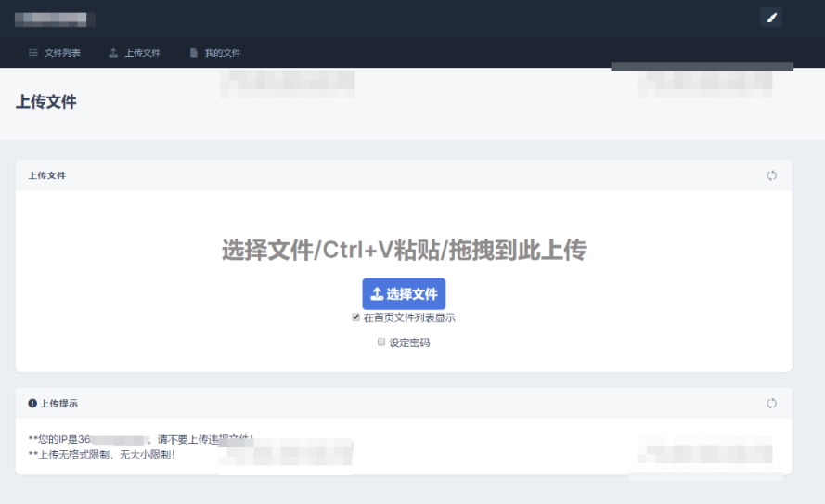825x504 pixels.
Task: Go to 我的文件 navigation item
Action: coord(223,53)
